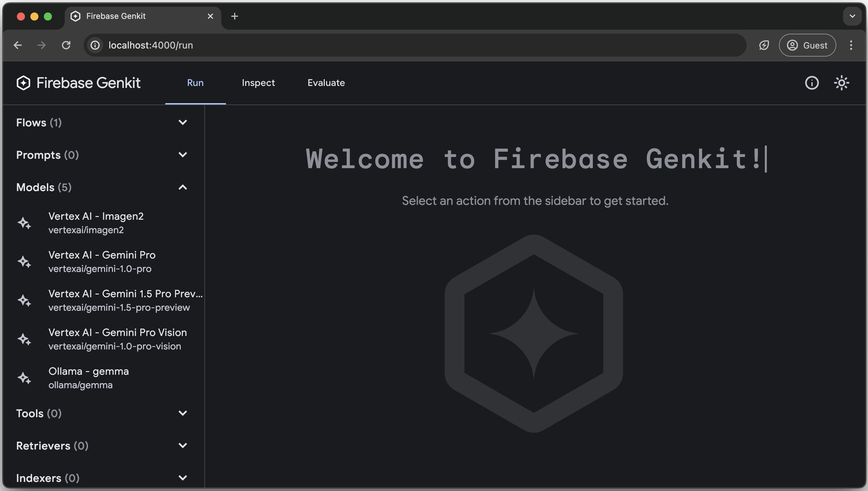This screenshot has width=868, height=491.
Task: Switch to the Inspect tab
Action: (258, 83)
